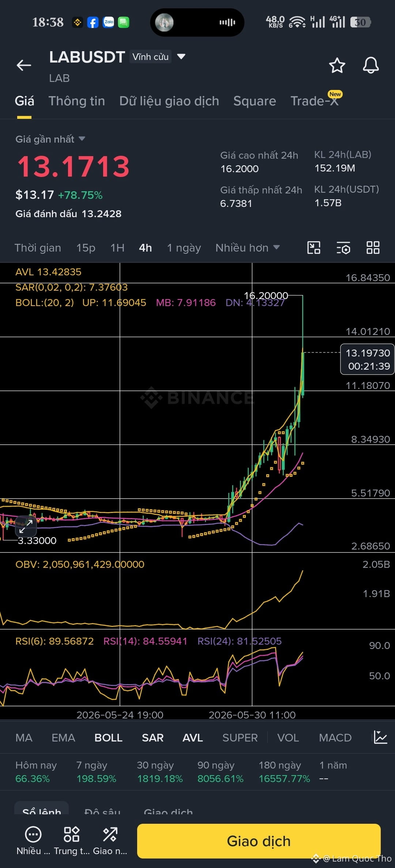Tap Giá đánh dấu 13.2428 text
The width and height of the screenshot is (395, 868).
click(x=68, y=214)
